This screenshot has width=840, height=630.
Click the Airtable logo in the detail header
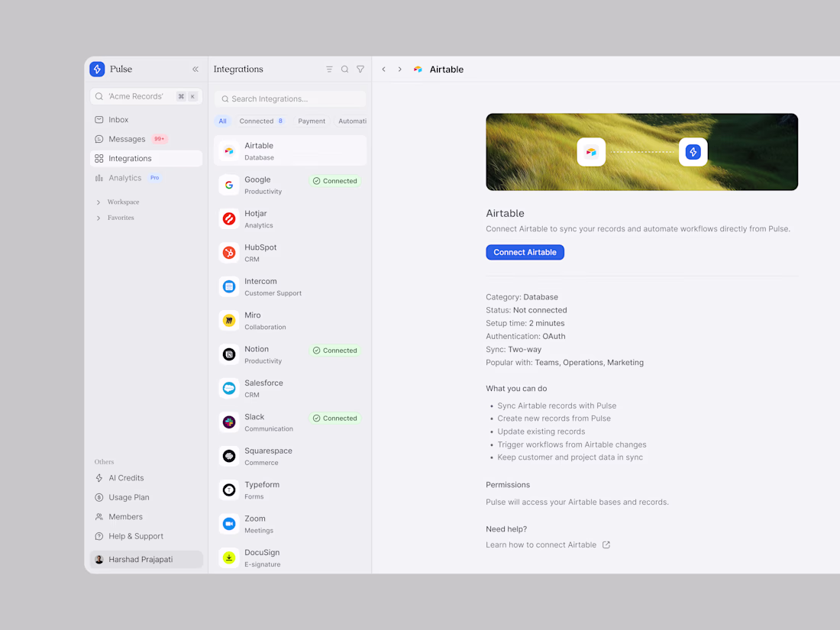[418, 69]
